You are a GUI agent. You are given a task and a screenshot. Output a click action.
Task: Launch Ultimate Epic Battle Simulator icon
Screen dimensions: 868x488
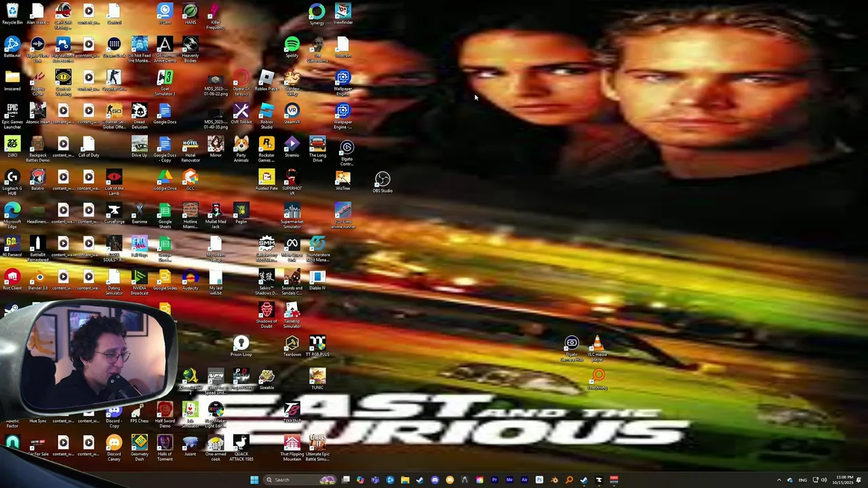click(317, 447)
